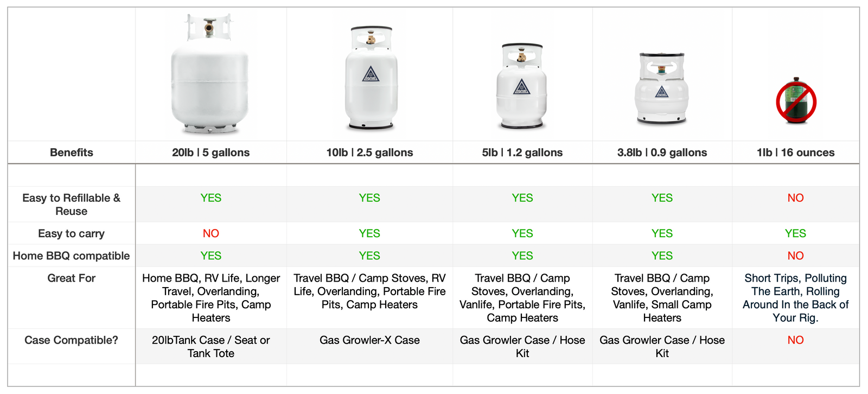
Task: Click the "Great For" row label
Action: click(x=71, y=278)
